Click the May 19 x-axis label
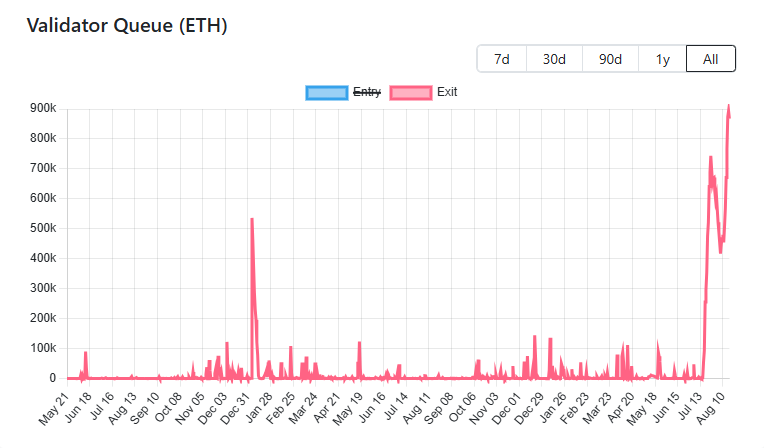The height and width of the screenshot is (448, 764). click(x=348, y=409)
